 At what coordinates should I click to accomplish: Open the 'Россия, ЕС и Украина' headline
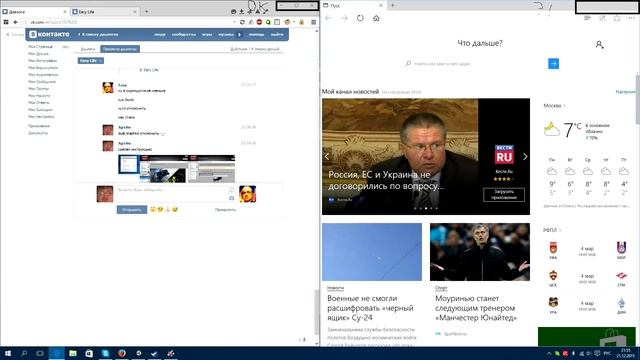pyautogui.click(x=386, y=180)
